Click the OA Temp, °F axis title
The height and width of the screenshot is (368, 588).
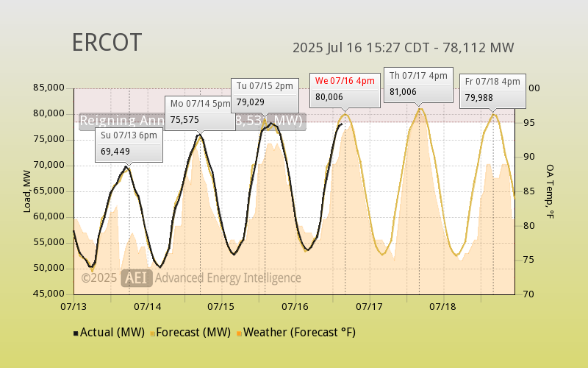pos(550,191)
